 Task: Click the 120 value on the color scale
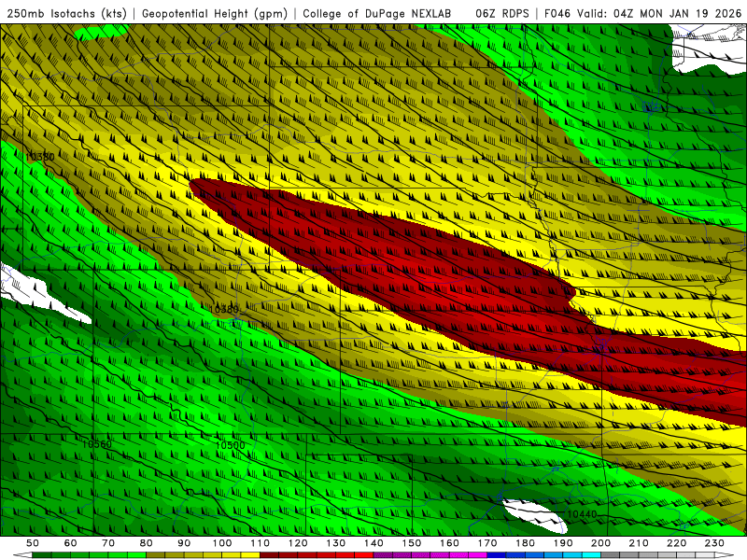pyautogui.click(x=298, y=543)
